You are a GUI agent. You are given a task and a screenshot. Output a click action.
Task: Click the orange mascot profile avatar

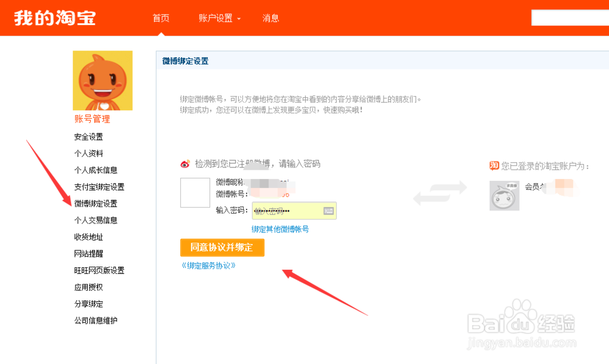[x=102, y=80]
